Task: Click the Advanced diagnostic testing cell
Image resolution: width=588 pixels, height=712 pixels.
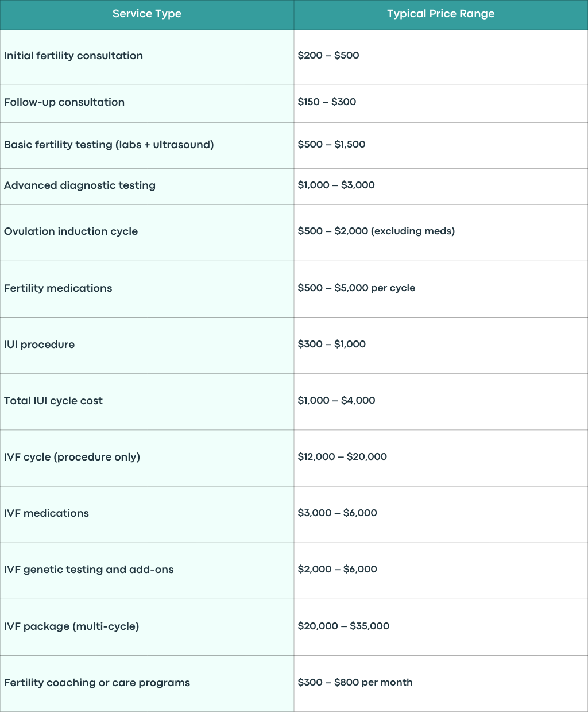Action: [x=147, y=187]
